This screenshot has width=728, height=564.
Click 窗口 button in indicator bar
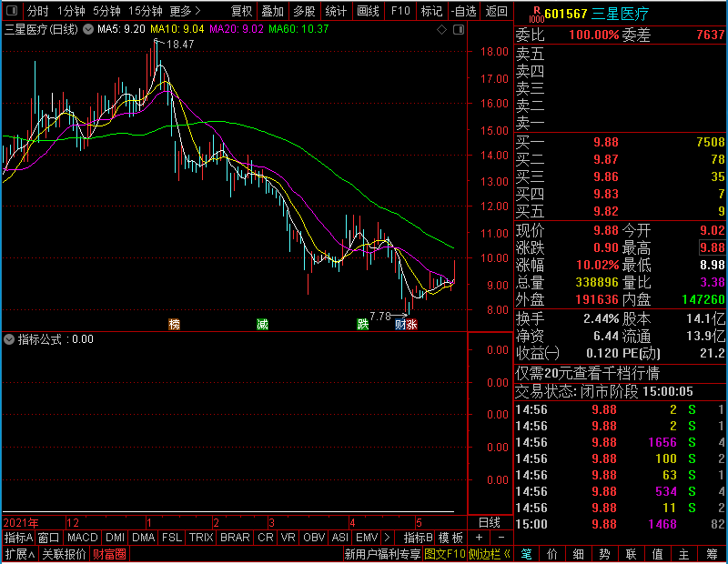49,538
